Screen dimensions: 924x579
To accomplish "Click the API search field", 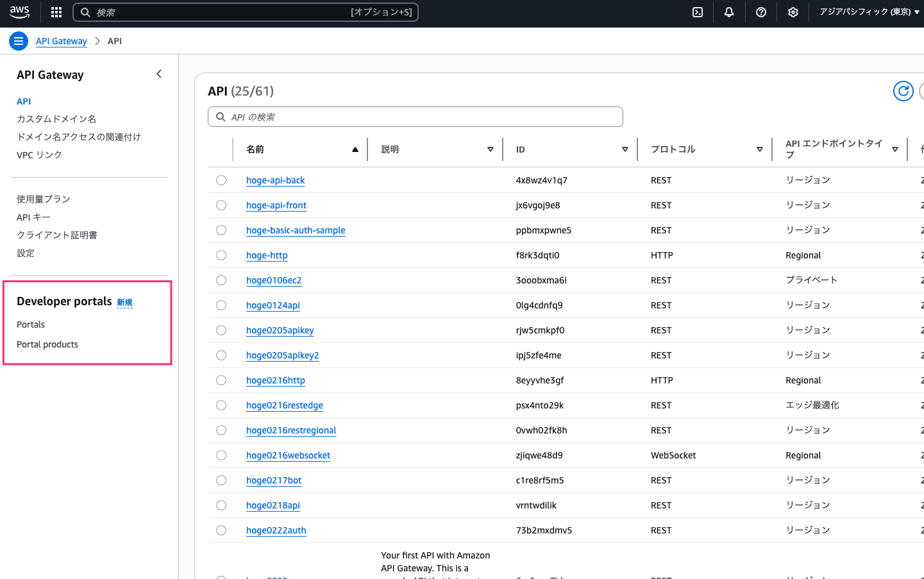I will [x=416, y=117].
